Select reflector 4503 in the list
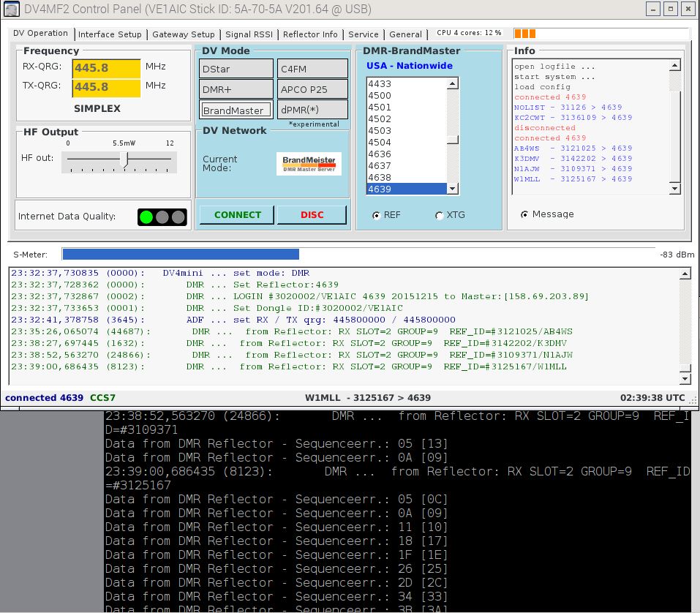700x613 pixels. click(x=406, y=130)
